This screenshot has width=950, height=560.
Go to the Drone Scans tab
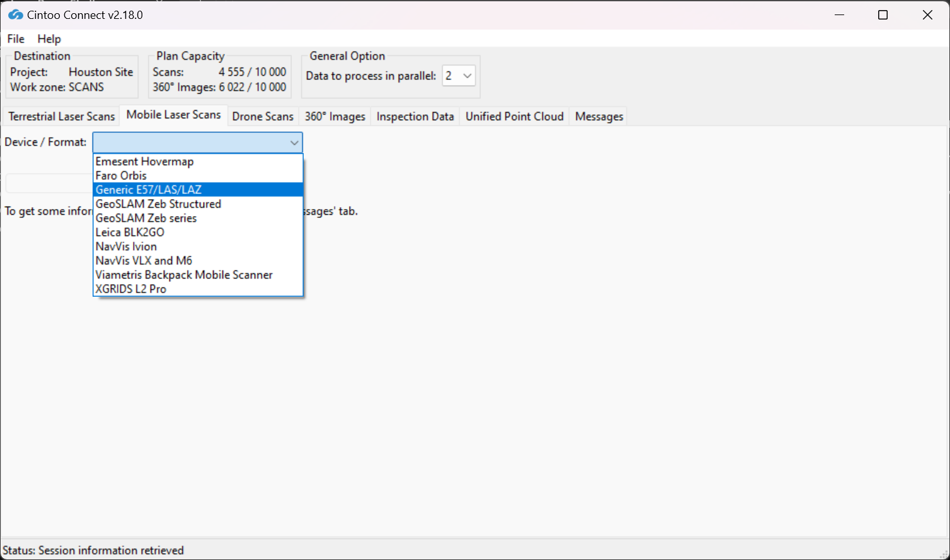[x=263, y=117]
